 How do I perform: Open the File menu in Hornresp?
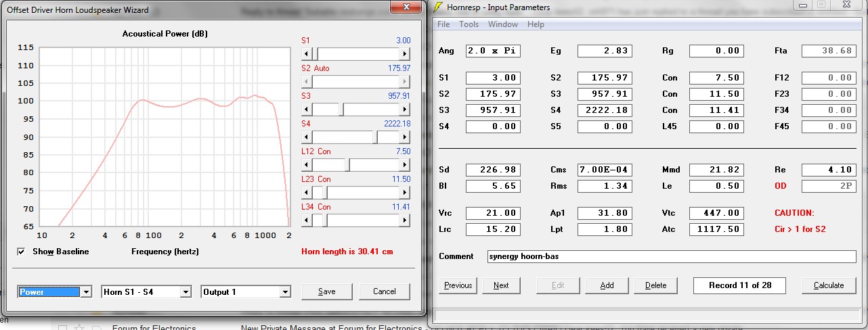coord(443,24)
